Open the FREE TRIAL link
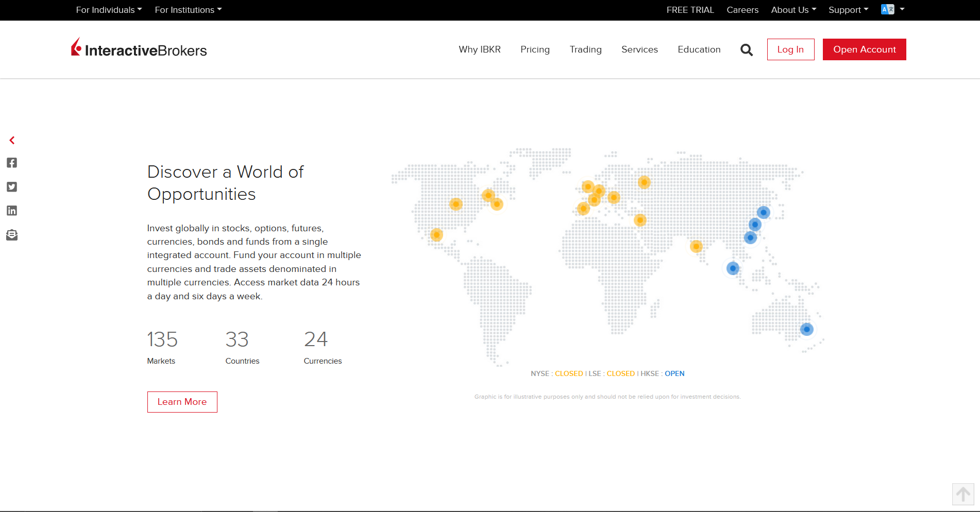 (x=690, y=10)
